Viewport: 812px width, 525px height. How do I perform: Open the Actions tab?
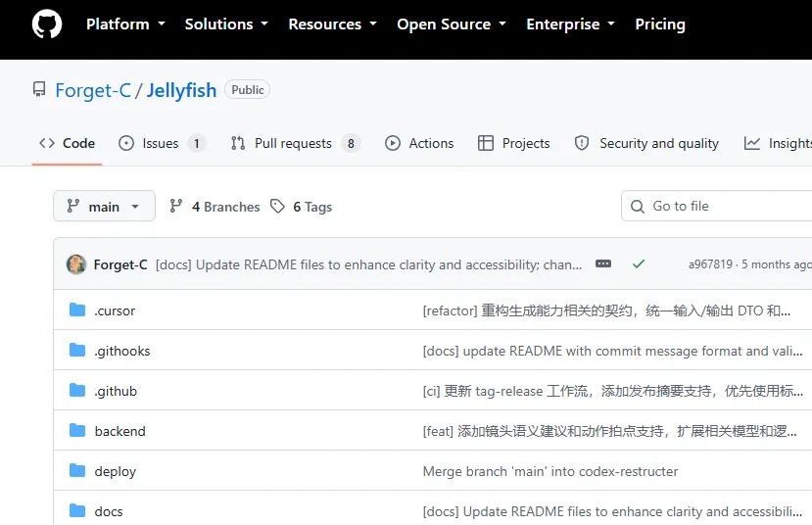(419, 143)
